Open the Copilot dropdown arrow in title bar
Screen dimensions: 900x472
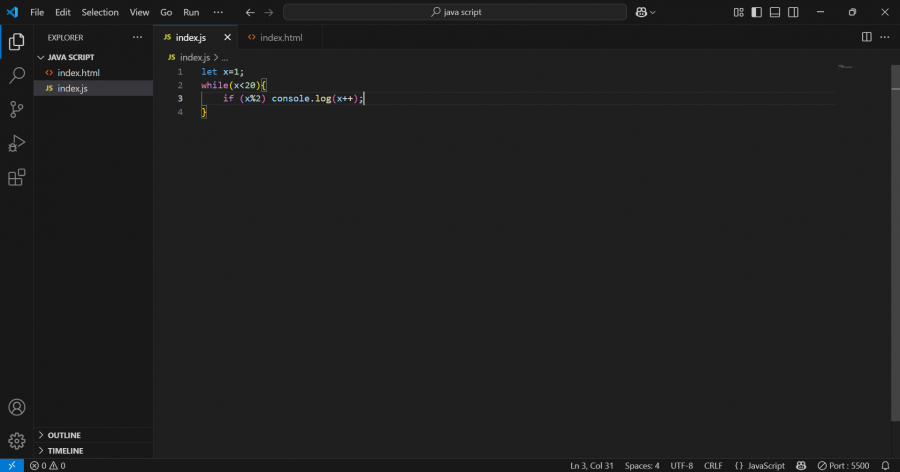[x=653, y=13]
